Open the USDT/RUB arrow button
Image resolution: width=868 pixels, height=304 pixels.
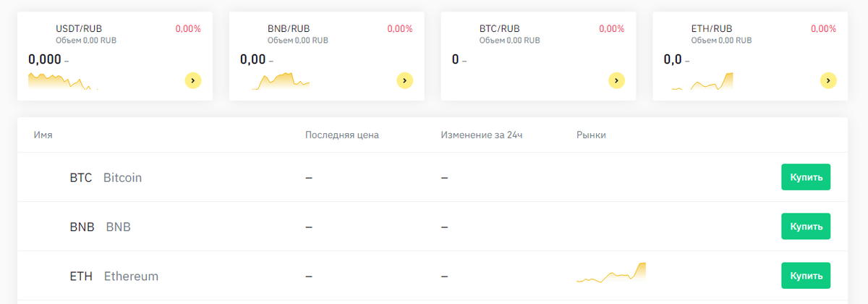click(192, 80)
